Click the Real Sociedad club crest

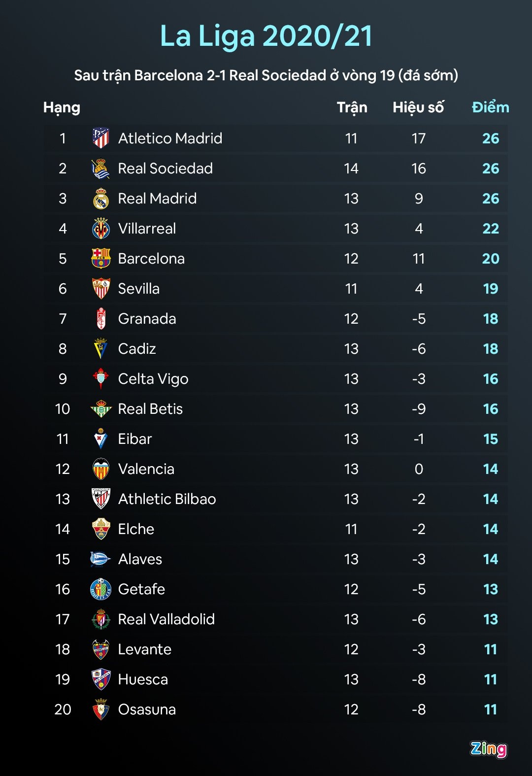101,169
